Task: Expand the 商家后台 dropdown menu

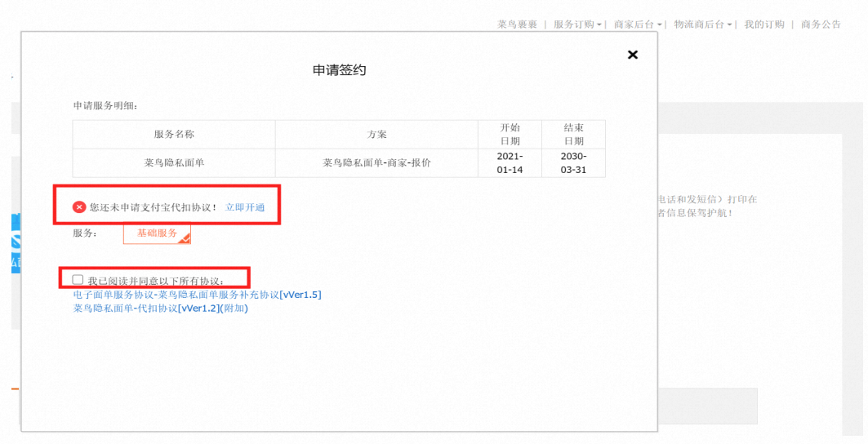Action: click(x=638, y=24)
